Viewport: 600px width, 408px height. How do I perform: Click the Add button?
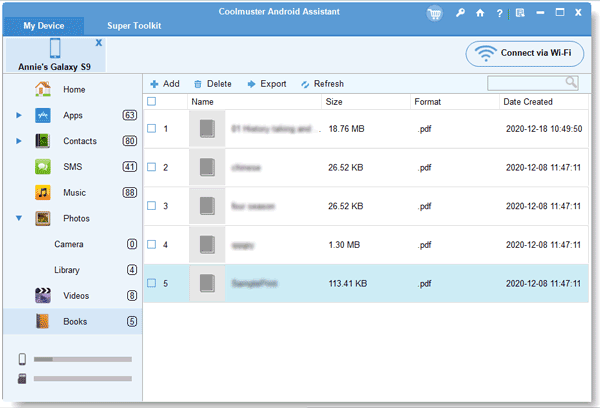(165, 84)
